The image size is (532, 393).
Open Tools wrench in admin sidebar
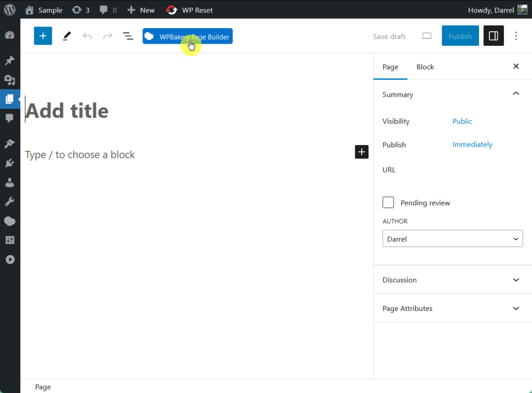tap(10, 202)
